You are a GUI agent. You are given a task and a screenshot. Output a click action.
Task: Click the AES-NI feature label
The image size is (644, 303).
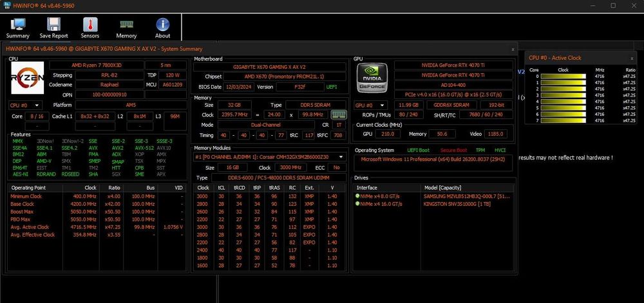(x=20, y=174)
